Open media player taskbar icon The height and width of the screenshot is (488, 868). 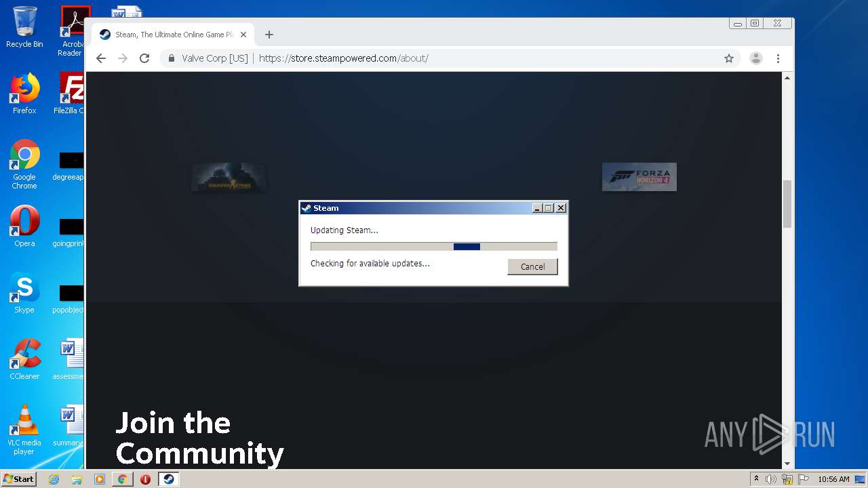[100, 479]
